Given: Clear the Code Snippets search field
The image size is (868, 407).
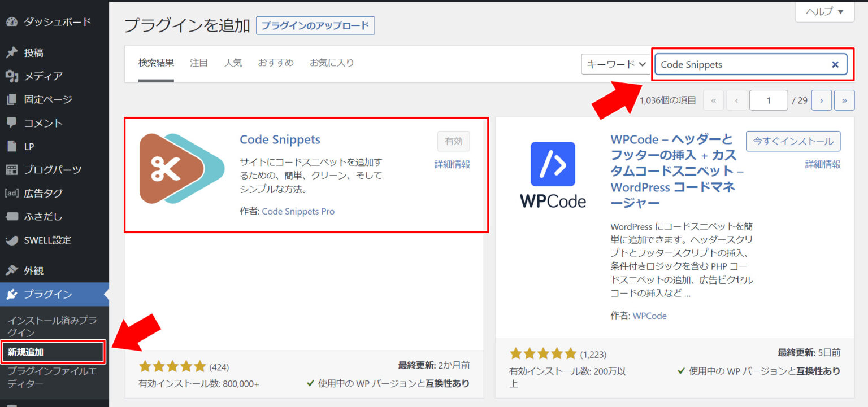Looking at the screenshot, I should (x=835, y=64).
